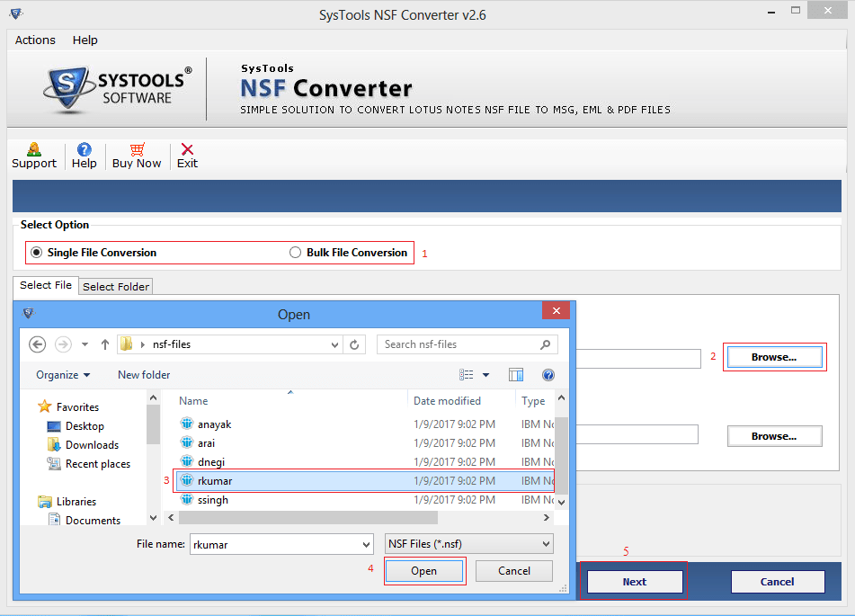Open Support from the toolbar
This screenshot has height=616, width=855.
34,156
